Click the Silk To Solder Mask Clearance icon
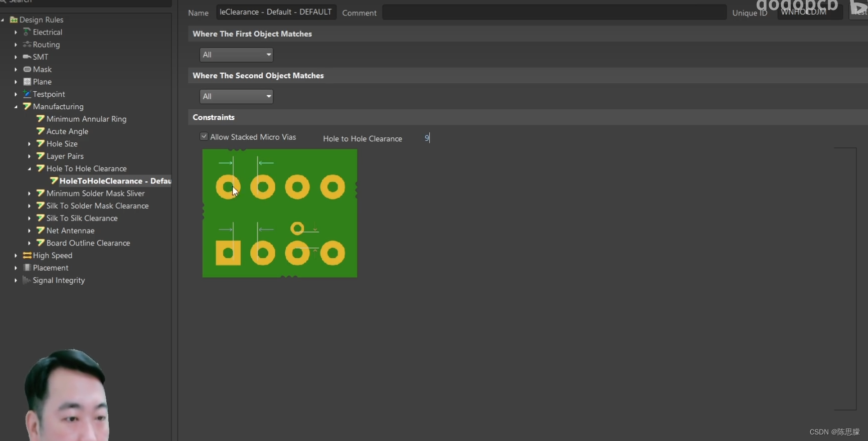 click(x=41, y=205)
